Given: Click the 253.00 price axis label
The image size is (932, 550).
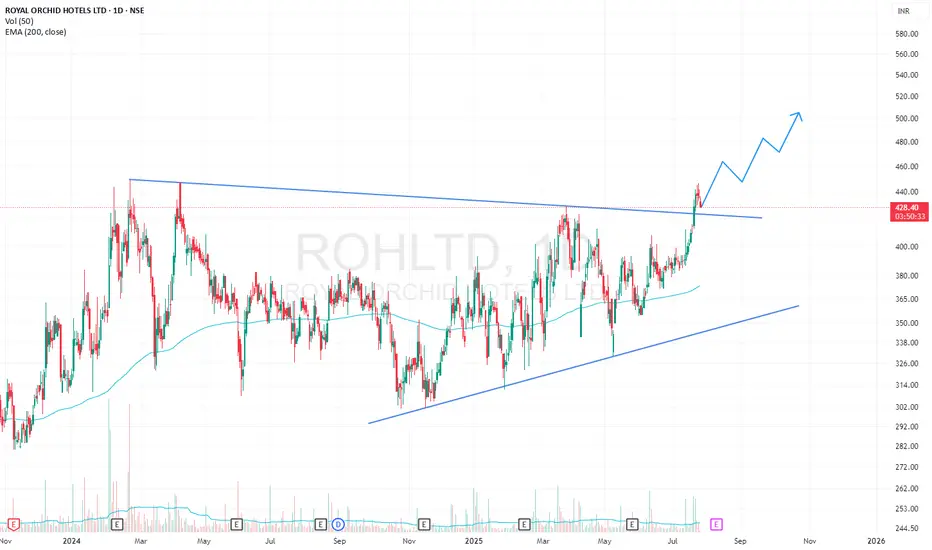Looking at the screenshot, I should pos(907,508).
